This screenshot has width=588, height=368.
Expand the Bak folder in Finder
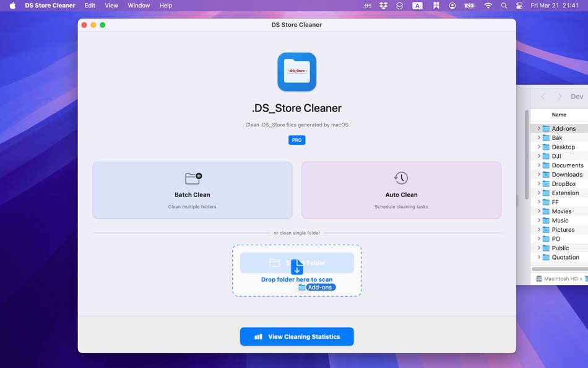point(539,138)
